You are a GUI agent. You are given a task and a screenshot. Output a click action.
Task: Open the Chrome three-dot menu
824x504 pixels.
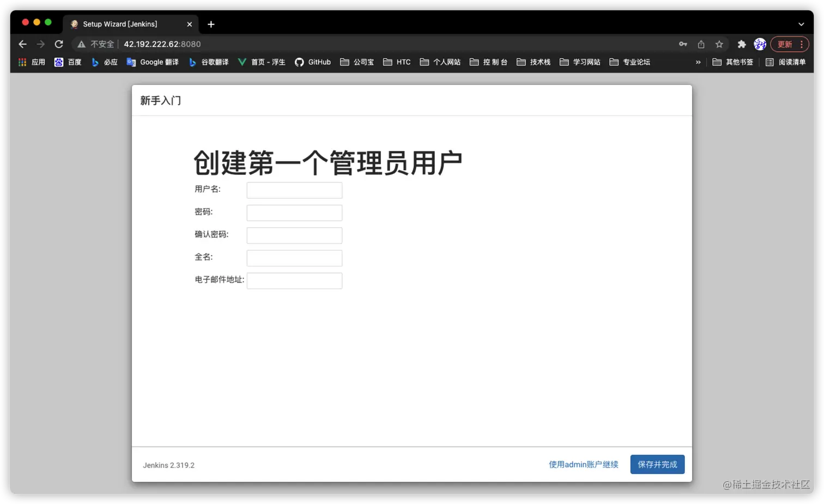(x=803, y=44)
